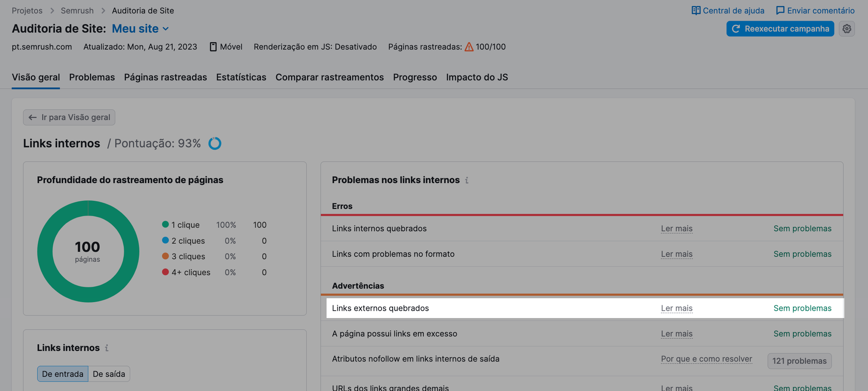Viewport: 868px width, 391px height.
Task: Click Ler mais for Links internos quebrados
Action: pos(677,228)
